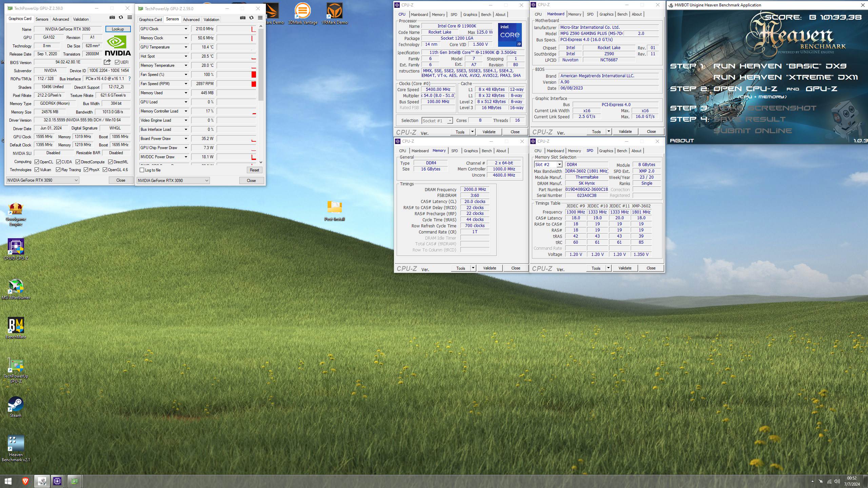Click BIOS share/export icon next to BIOS Version
Image resolution: width=868 pixels, height=488 pixels.
107,62
